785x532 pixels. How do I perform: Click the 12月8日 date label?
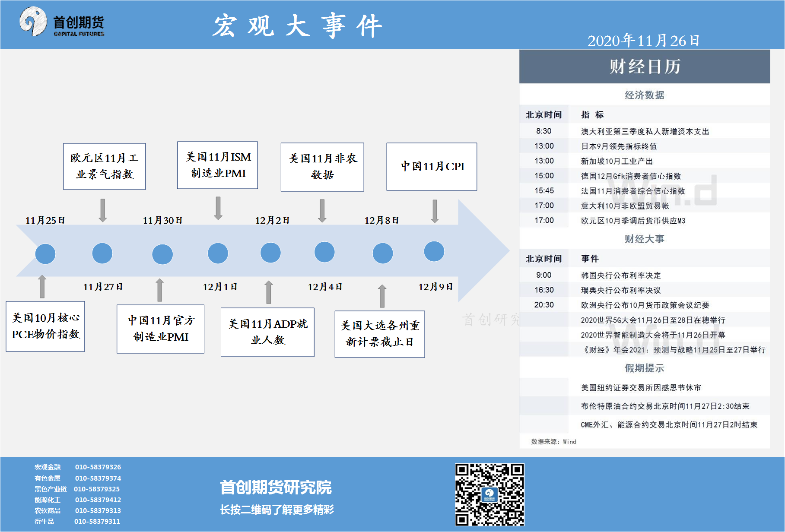(x=381, y=220)
